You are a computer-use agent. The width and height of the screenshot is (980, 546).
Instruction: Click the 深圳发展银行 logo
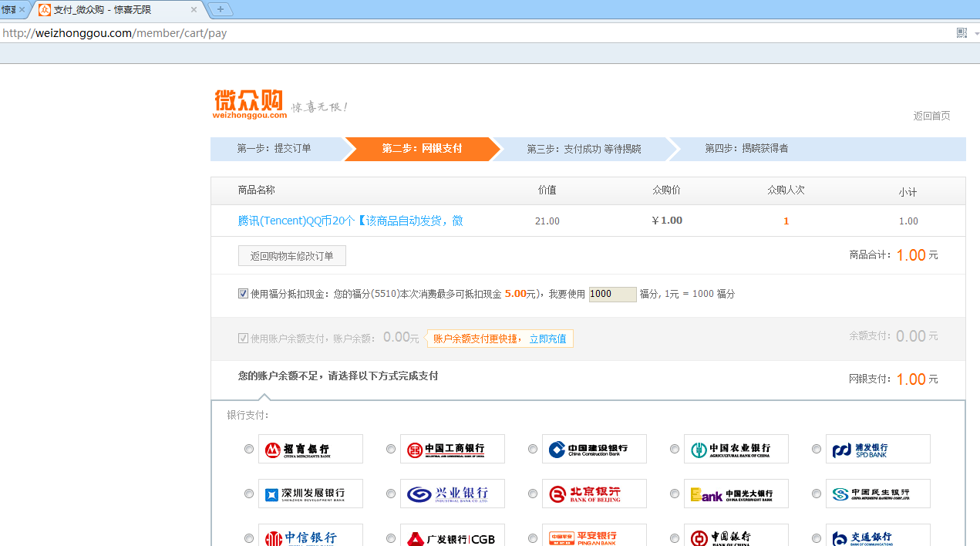(311, 494)
